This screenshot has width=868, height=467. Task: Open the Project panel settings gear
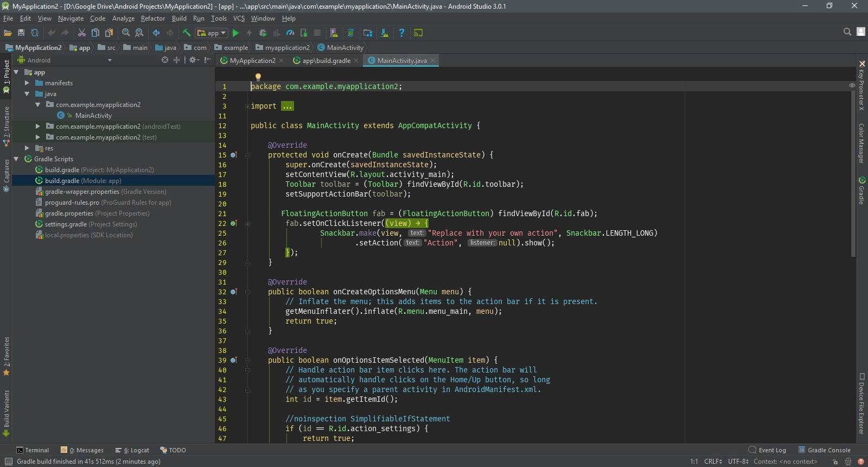tap(193, 60)
